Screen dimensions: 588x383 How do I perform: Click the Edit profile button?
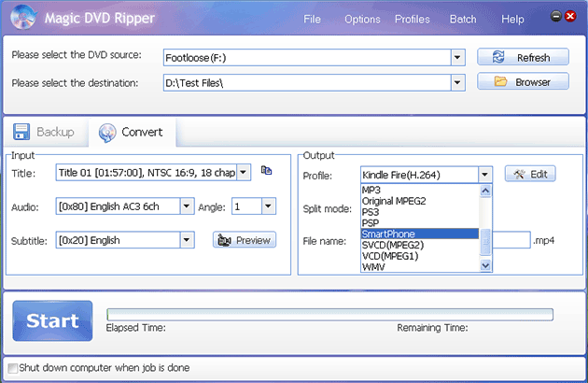tap(530, 175)
